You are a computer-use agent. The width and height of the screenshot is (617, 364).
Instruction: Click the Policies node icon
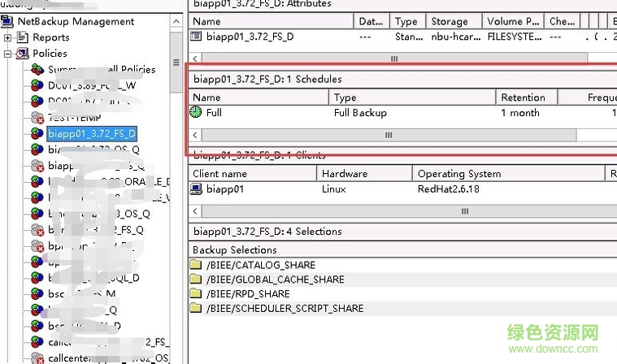click(x=23, y=54)
